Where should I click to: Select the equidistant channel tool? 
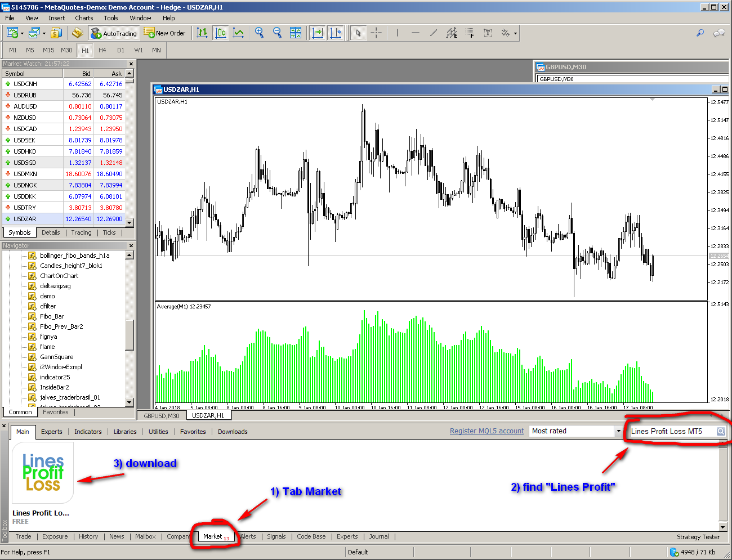[452, 33]
